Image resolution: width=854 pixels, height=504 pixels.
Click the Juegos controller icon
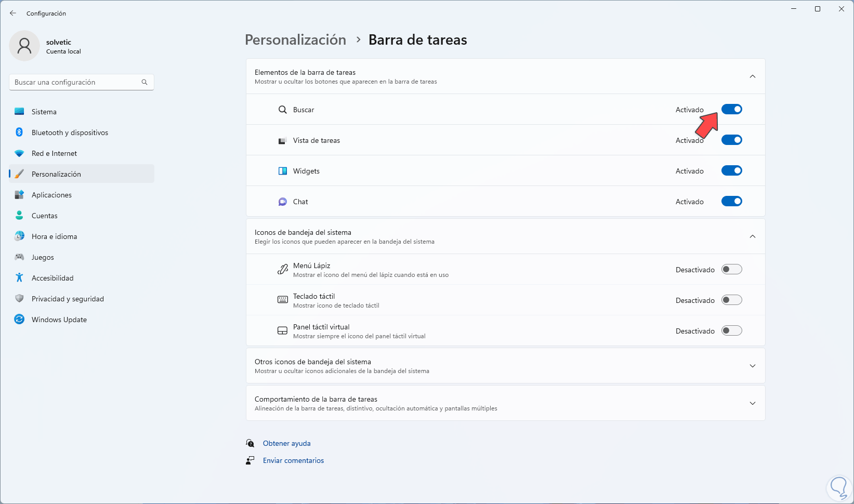[x=19, y=257]
